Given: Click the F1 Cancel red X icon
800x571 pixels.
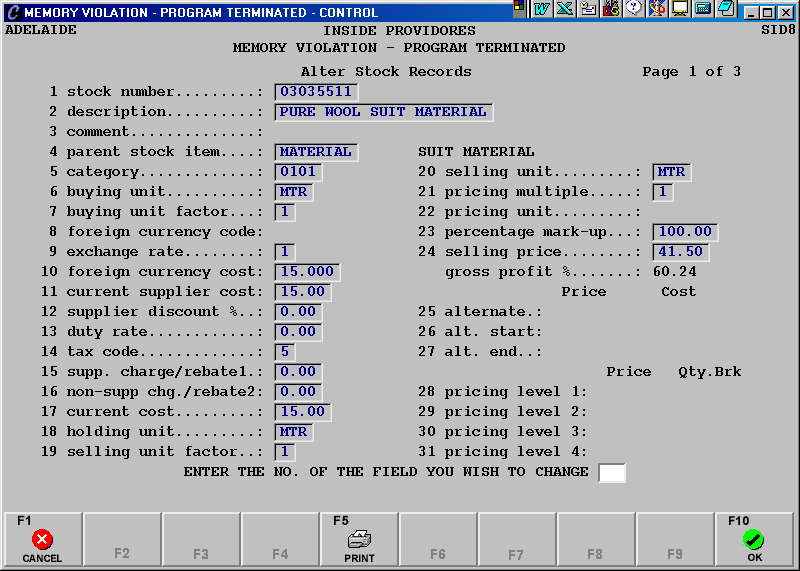Looking at the screenshot, I should (x=42, y=540).
